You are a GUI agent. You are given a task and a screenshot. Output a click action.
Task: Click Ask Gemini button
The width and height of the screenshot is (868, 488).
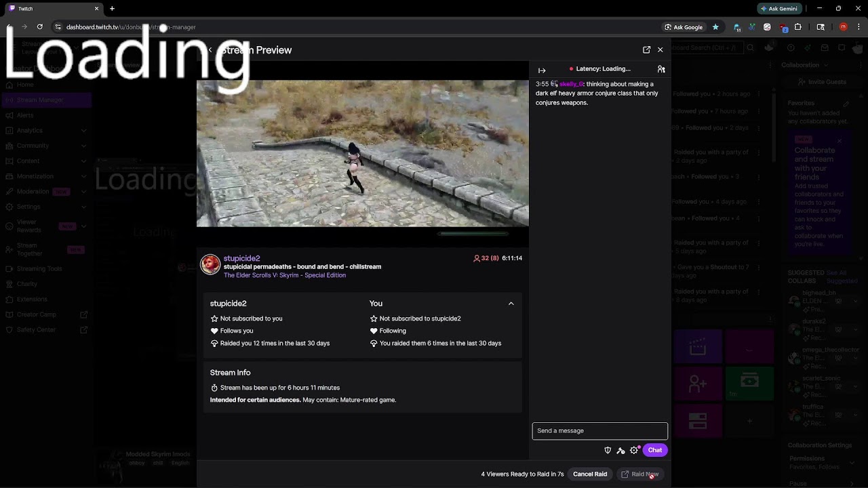778,9
